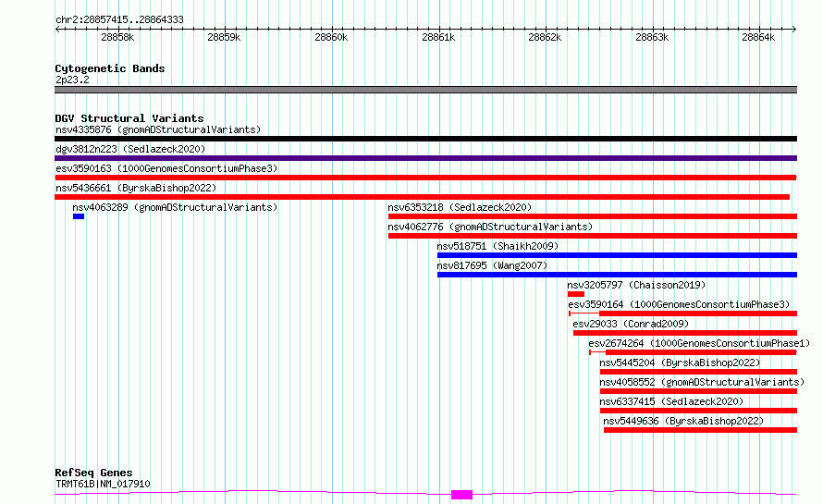The height and width of the screenshot is (504, 823).
Task: Select esv2674264 (1000GenomesConsortiumPhase1) label
Action: click(x=699, y=343)
